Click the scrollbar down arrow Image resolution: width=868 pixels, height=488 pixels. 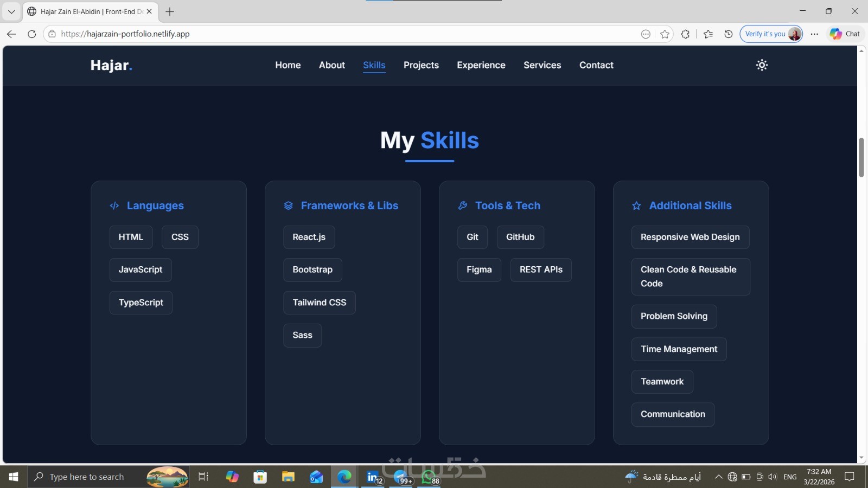[x=861, y=458]
